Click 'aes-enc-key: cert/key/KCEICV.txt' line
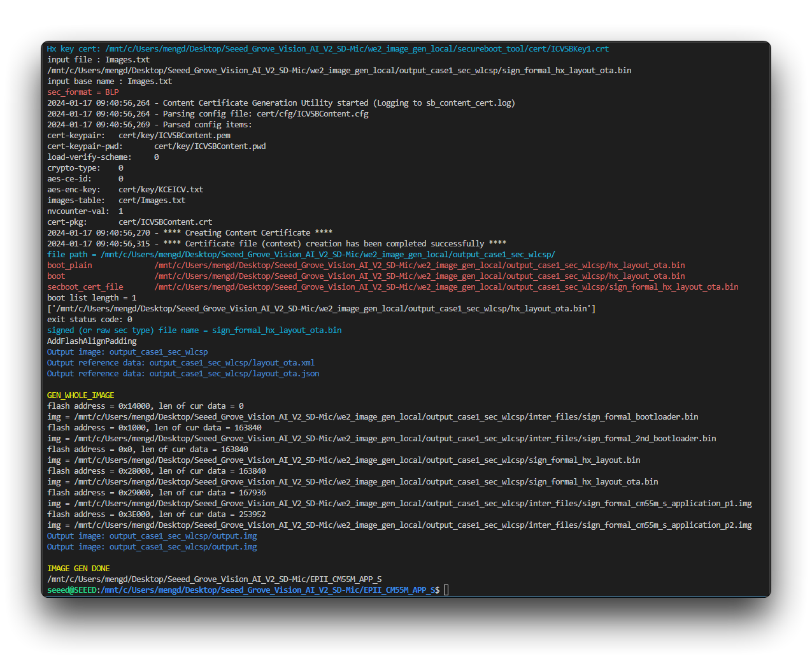812x659 pixels. pos(125,190)
